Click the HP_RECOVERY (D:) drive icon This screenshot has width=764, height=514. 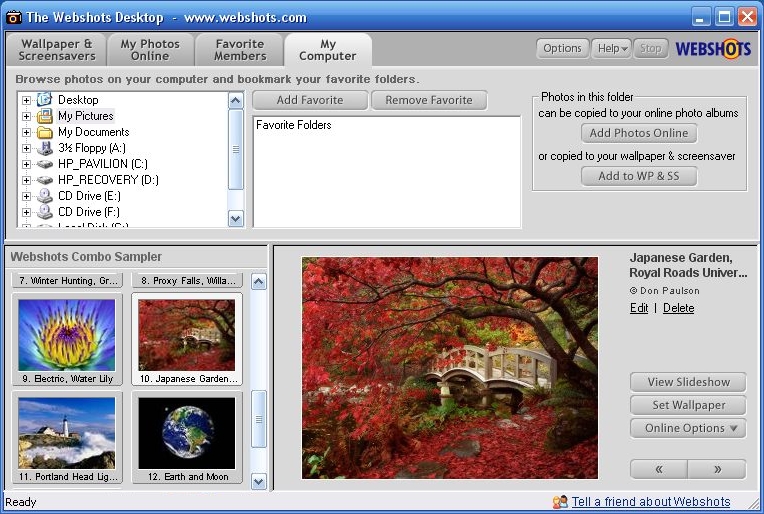[44, 180]
